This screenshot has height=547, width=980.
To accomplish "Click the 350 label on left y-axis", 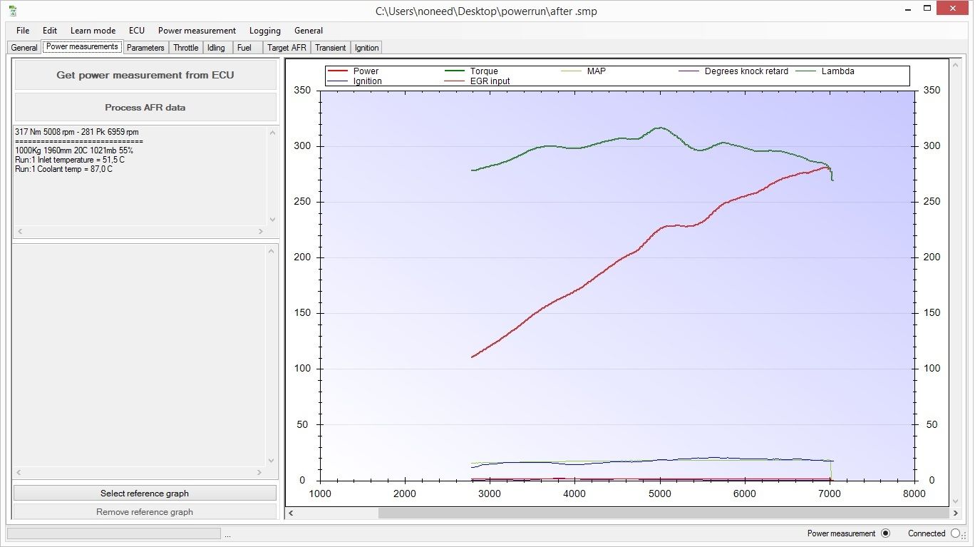I will click(x=302, y=91).
